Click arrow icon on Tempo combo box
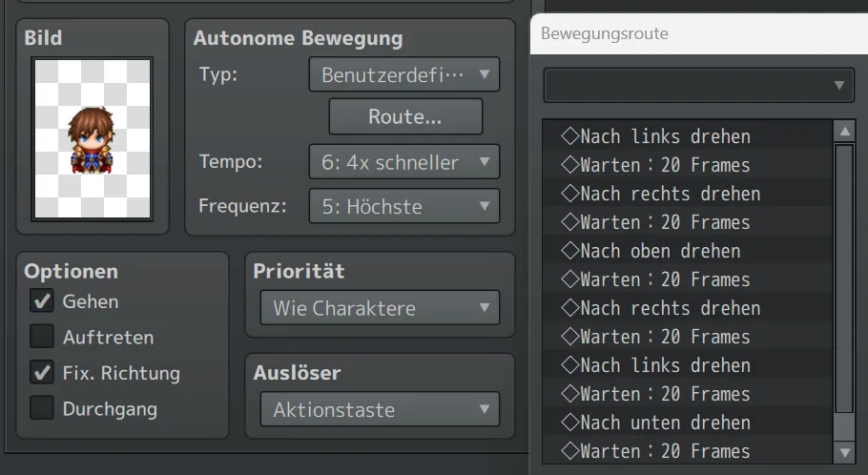Screen dimensions: 868x475 (485, 161)
